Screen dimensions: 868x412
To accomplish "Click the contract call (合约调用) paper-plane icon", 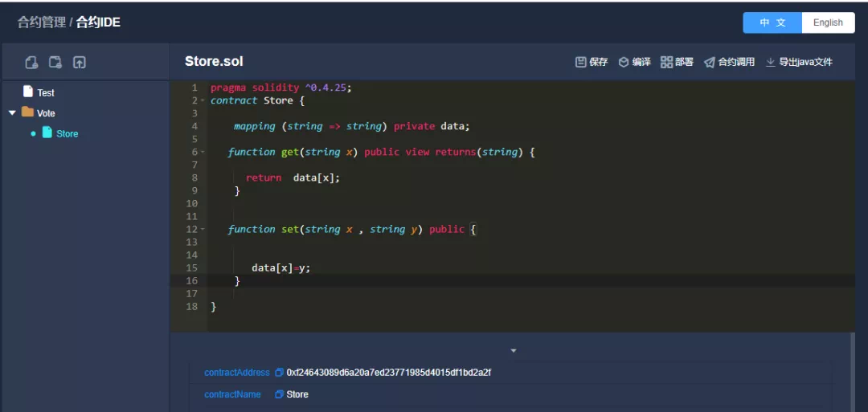I will click(709, 62).
